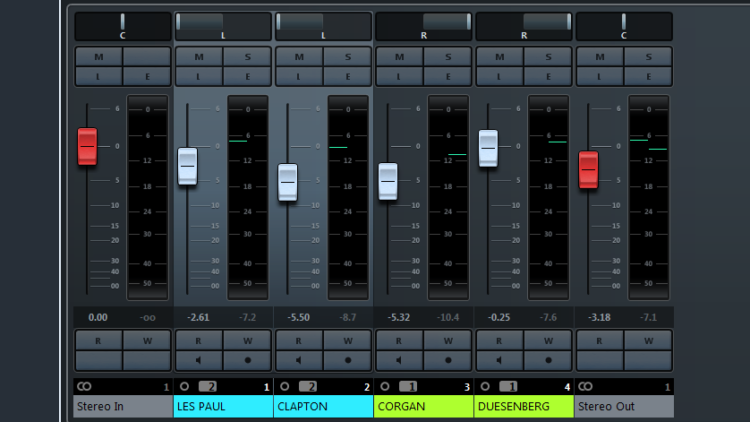The image size is (750, 422).
Task: Select the CLAPTON channel name
Action: pyautogui.click(x=324, y=406)
